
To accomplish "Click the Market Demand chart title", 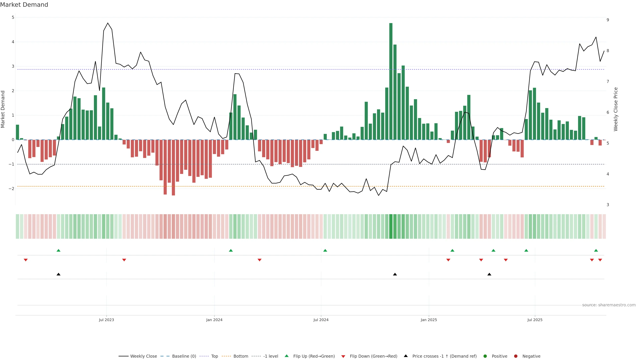I will [24, 5].
